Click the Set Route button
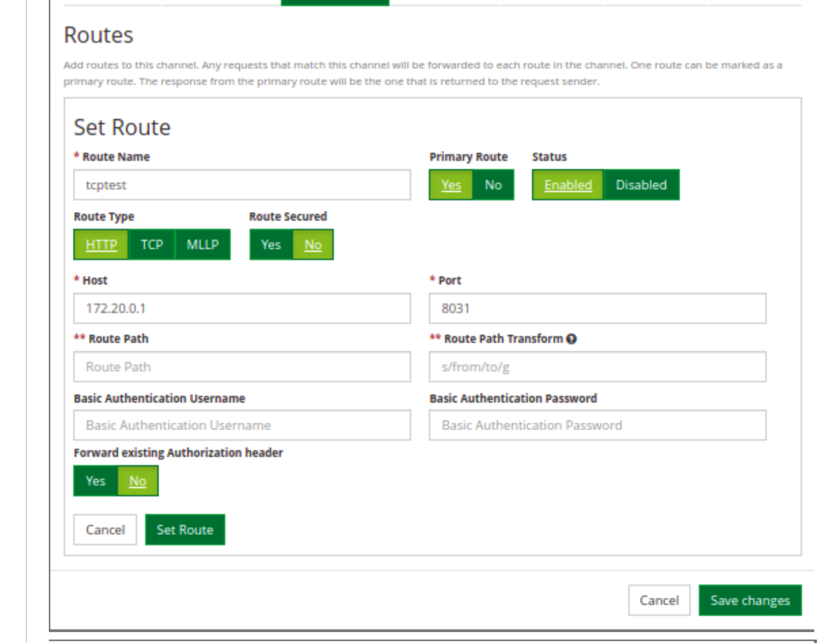The image size is (840, 643). click(x=185, y=530)
